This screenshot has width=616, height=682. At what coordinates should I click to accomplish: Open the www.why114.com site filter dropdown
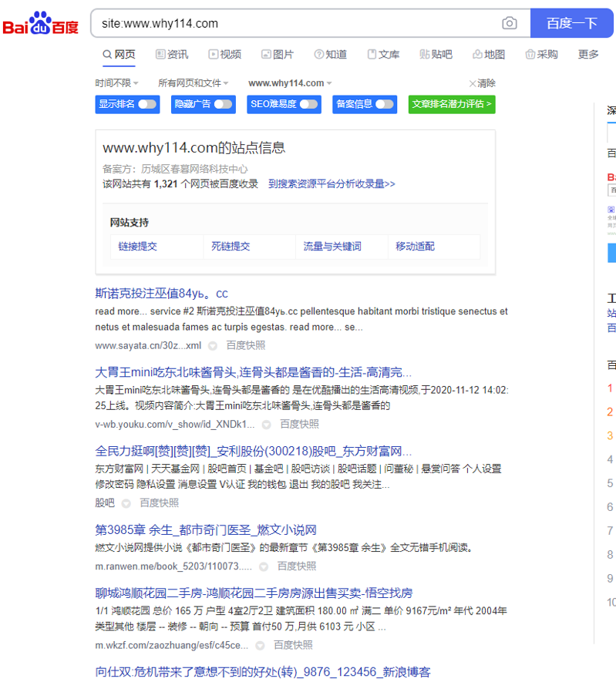(x=290, y=83)
